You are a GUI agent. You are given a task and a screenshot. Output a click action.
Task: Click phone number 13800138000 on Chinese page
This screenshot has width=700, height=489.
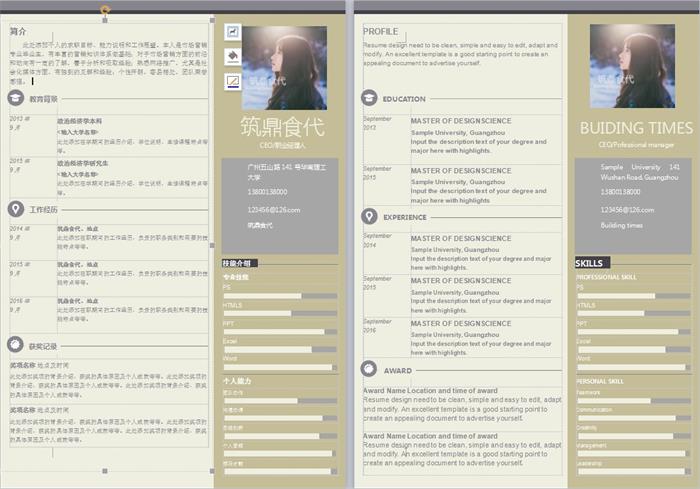point(267,192)
